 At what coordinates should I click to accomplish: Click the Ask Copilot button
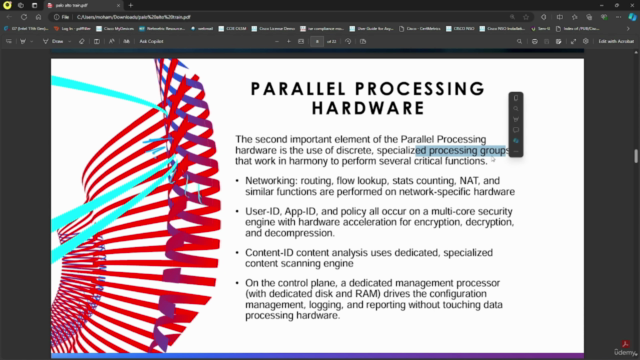pos(151,41)
